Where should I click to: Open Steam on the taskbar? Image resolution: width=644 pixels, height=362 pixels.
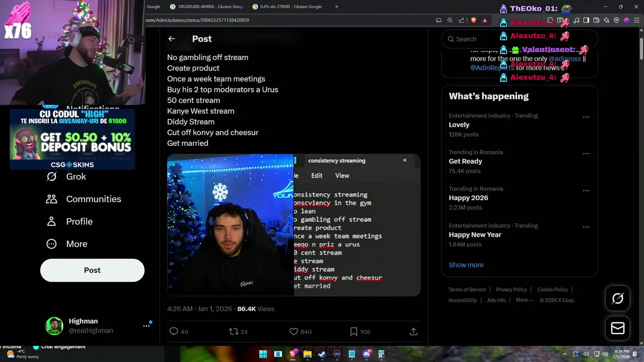coord(322,354)
